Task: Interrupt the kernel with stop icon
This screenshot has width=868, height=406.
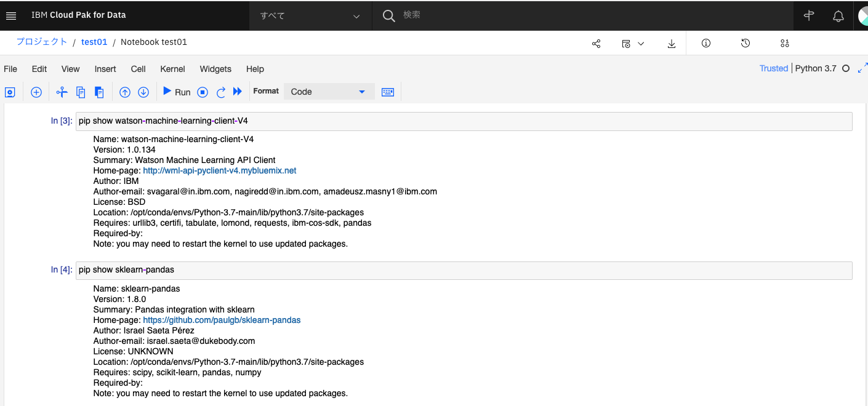Action: coord(203,92)
